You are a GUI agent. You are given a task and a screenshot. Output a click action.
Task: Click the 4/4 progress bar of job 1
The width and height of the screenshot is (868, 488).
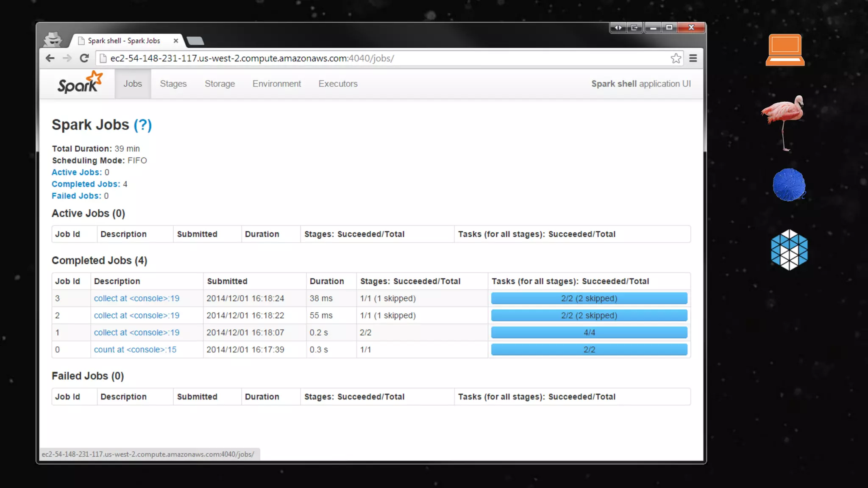(x=589, y=333)
